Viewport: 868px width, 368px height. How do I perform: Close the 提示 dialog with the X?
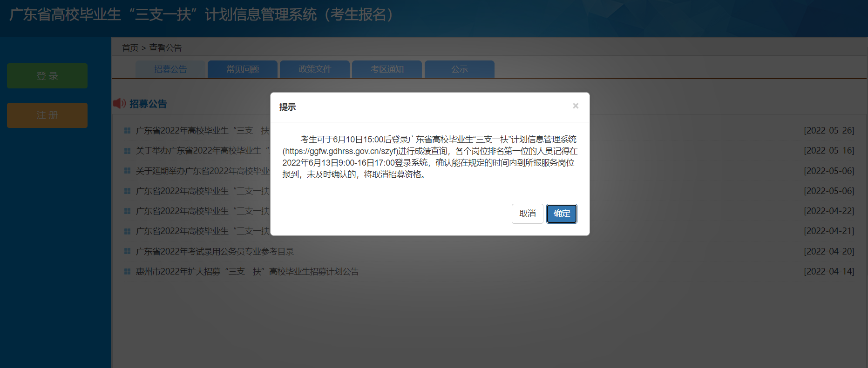[576, 106]
